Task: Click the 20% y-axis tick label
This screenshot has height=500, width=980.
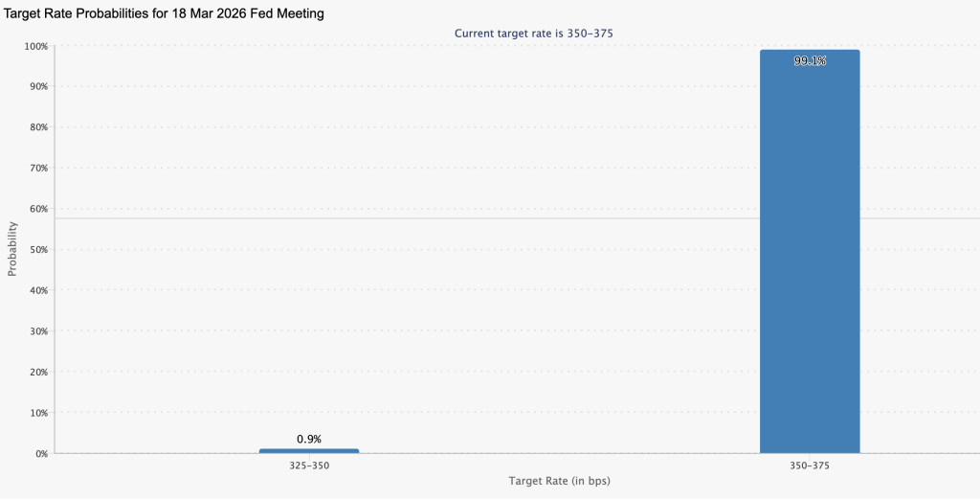Action: (38, 372)
